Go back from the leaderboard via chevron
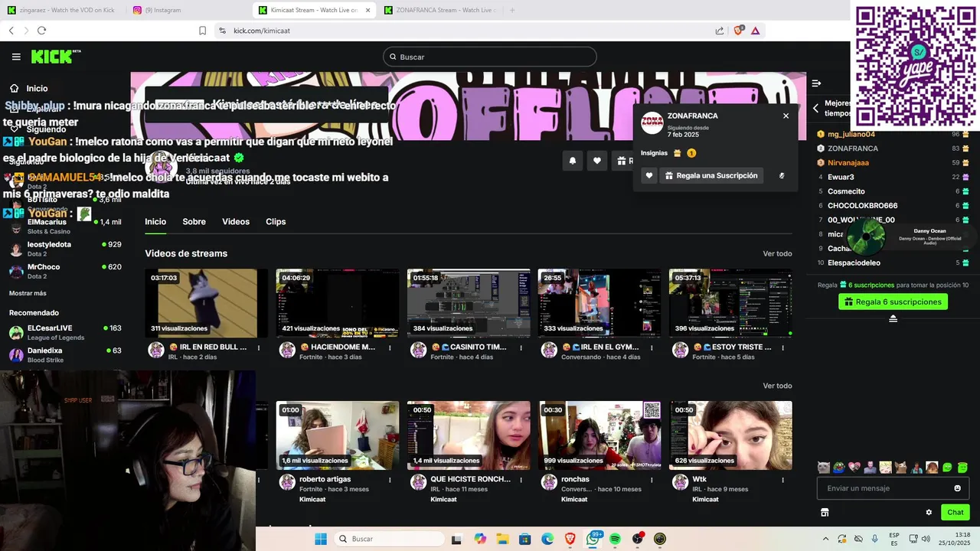 [x=816, y=108]
